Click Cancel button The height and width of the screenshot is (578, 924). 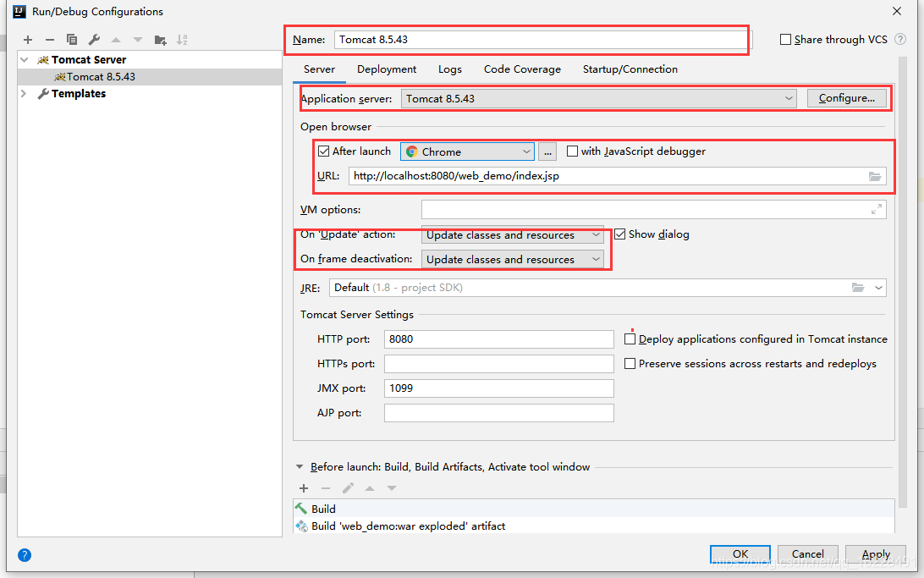click(x=807, y=553)
